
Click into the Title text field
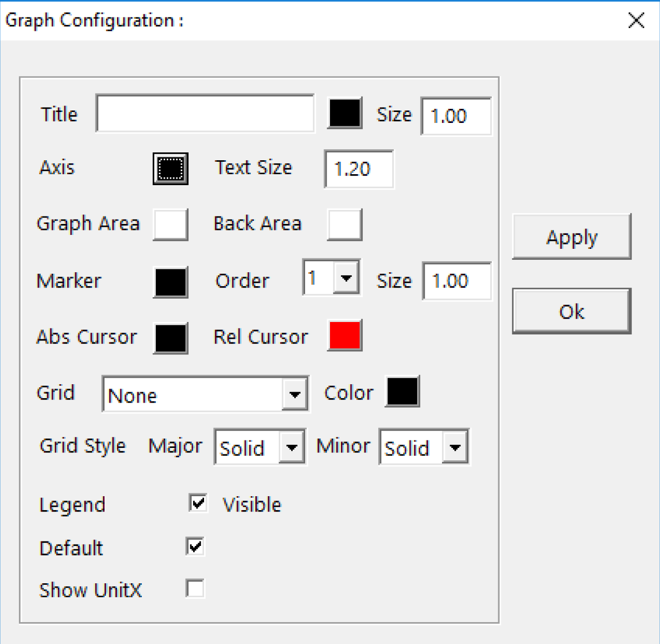click(205, 113)
